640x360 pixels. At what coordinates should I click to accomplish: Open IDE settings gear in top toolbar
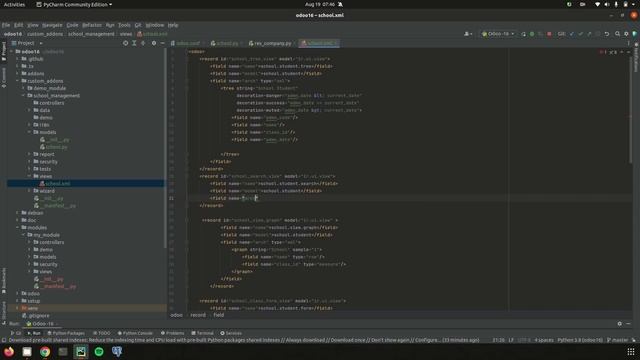click(626, 34)
